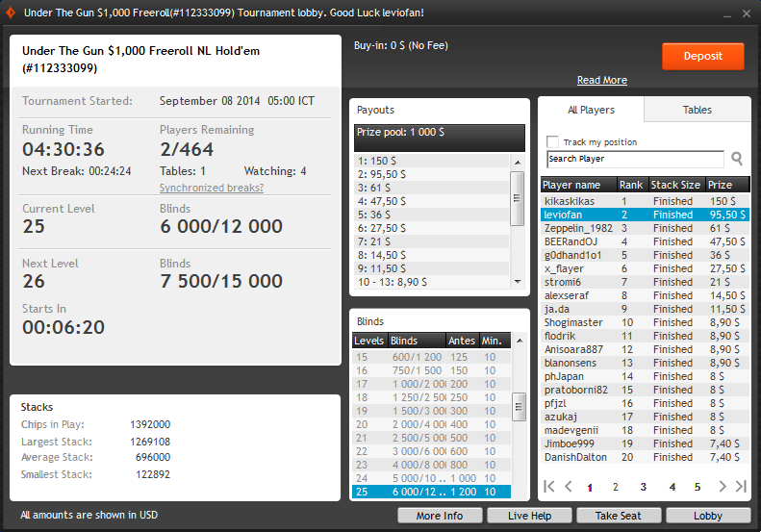
Task: Select player row kikaskikas
Action: click(x=645, y=201)
